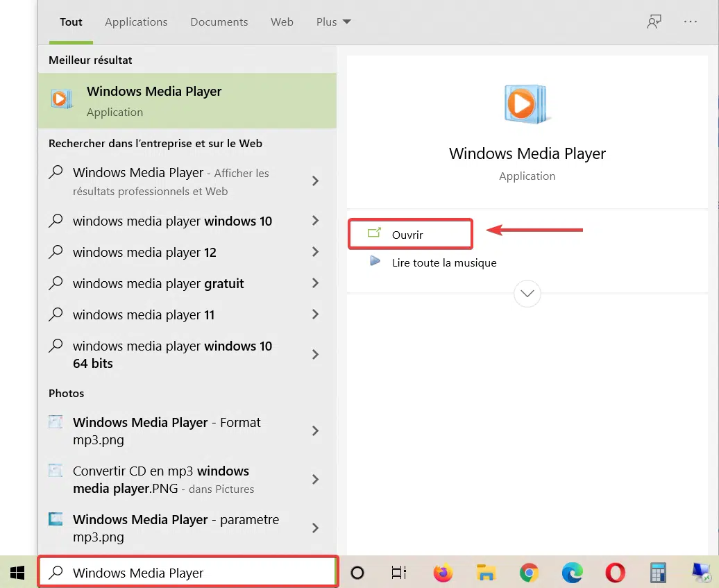Launch Firefox from the taskbar
This screenshot has width=719, height=588.
[x=443, y=573]
